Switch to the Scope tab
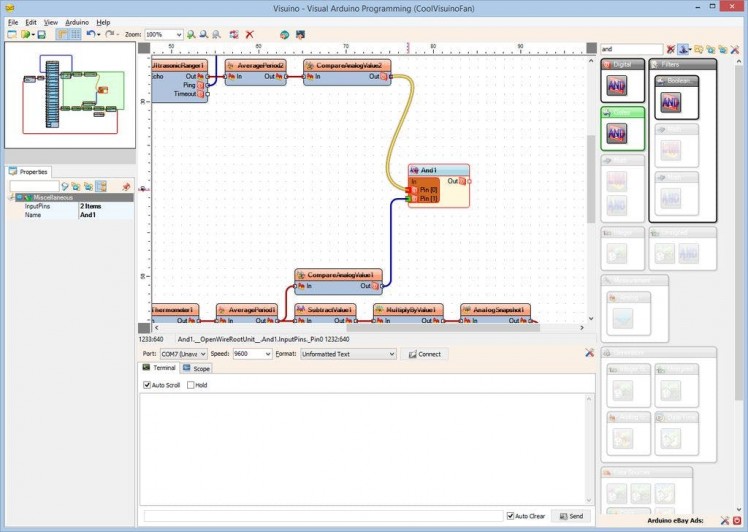This screenshot has height=532, width=748. [196, 369]
